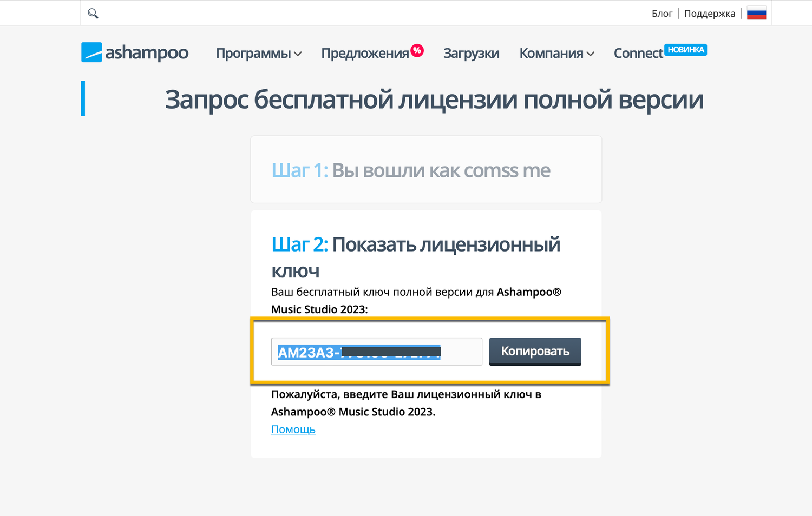Open the Помощь help link
Viewport: 812px width, 516px height.
click(293, 429)
